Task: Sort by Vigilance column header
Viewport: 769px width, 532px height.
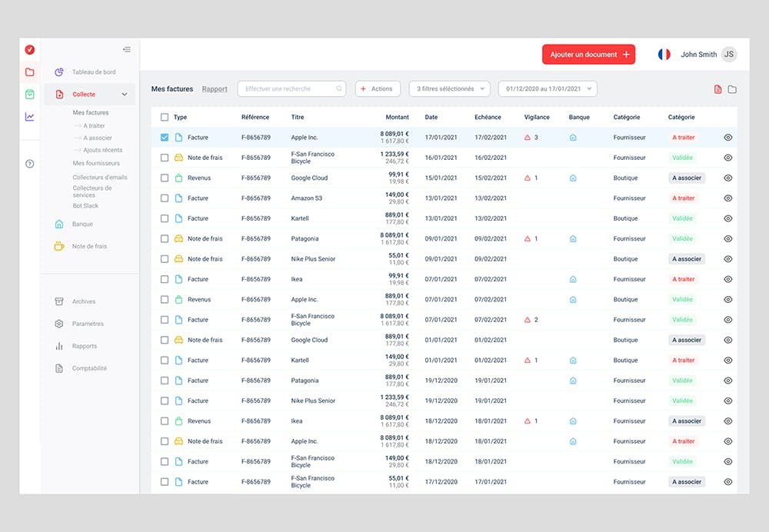Action: coord(537,117)
